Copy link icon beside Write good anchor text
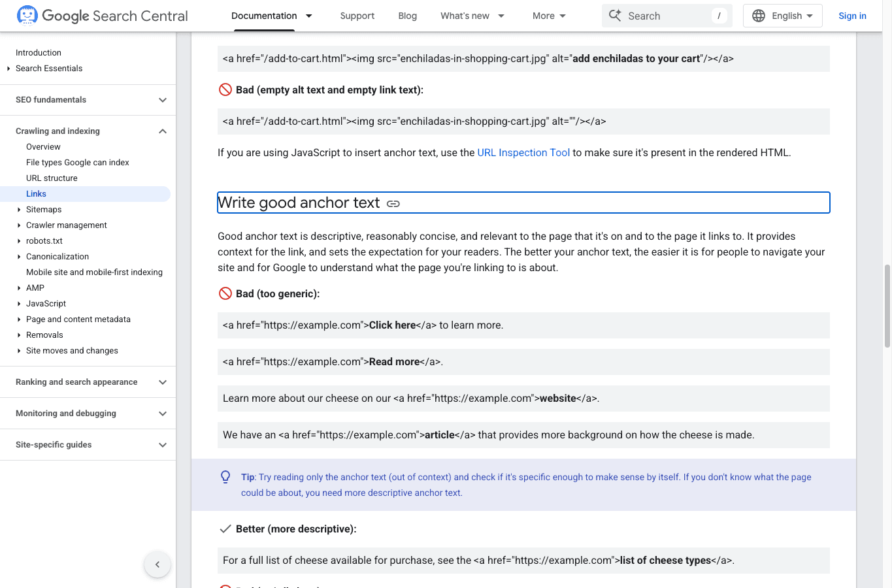The height and width of the screenshot is (588, 892). [x=393, y=204]
